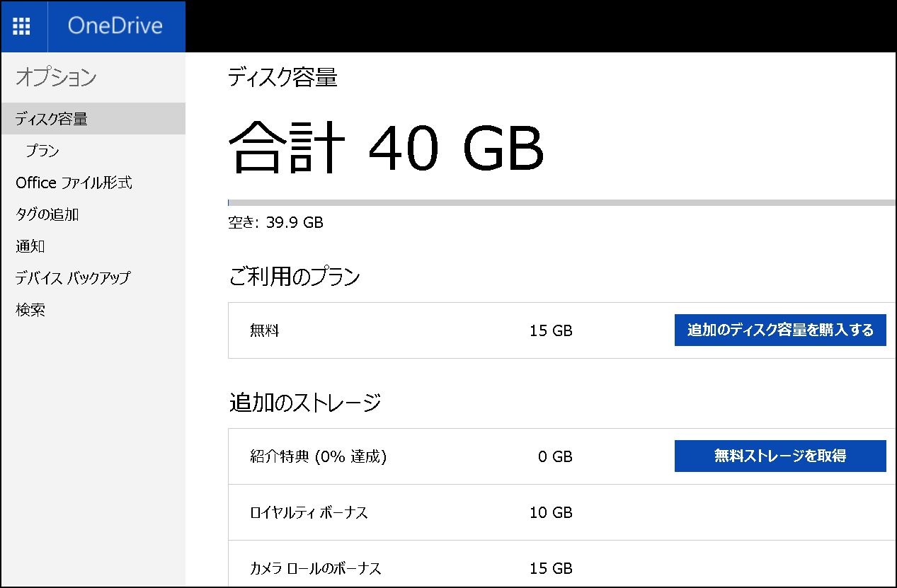Click 追加のディスク容量を購入する button
The width and height of the screenshot is (897, 588).
(779, 330)
